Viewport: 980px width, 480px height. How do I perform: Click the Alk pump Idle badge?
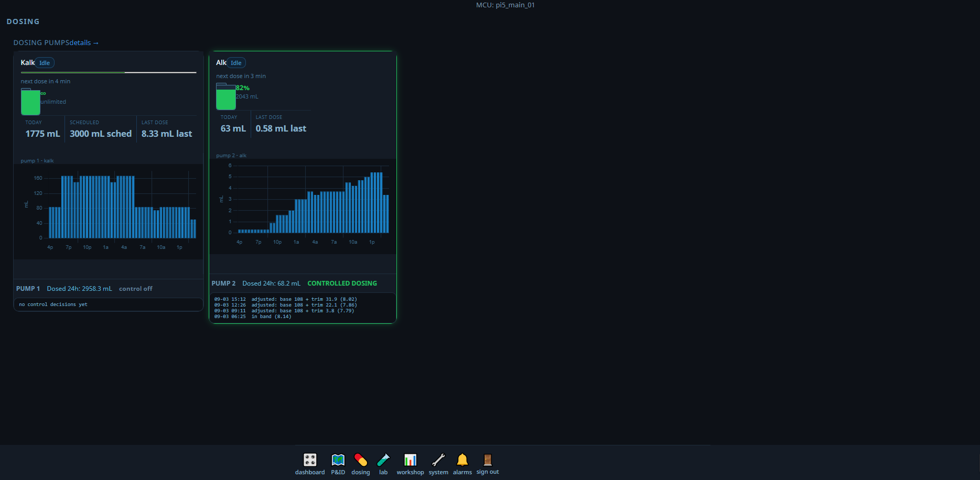pyautogui.click(x=236, y=63)
